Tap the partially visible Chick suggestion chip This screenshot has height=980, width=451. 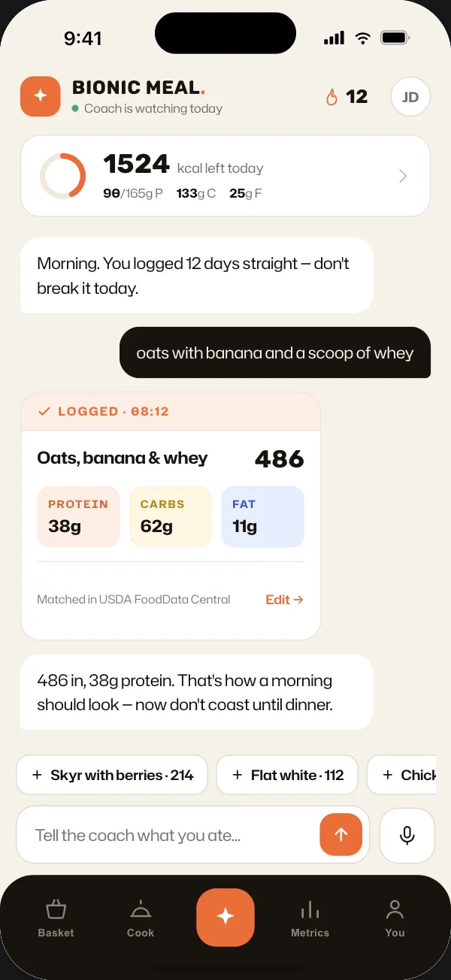click(x=402, y=775)
